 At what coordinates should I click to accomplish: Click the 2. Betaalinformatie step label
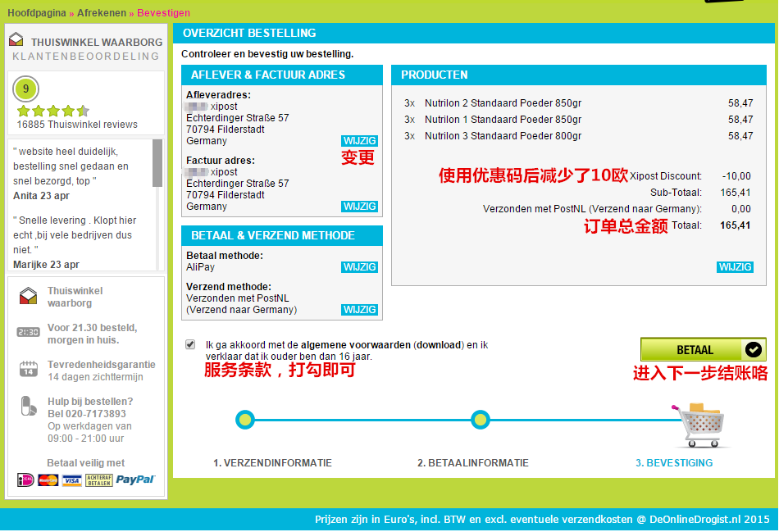click(x=473, y=463)
